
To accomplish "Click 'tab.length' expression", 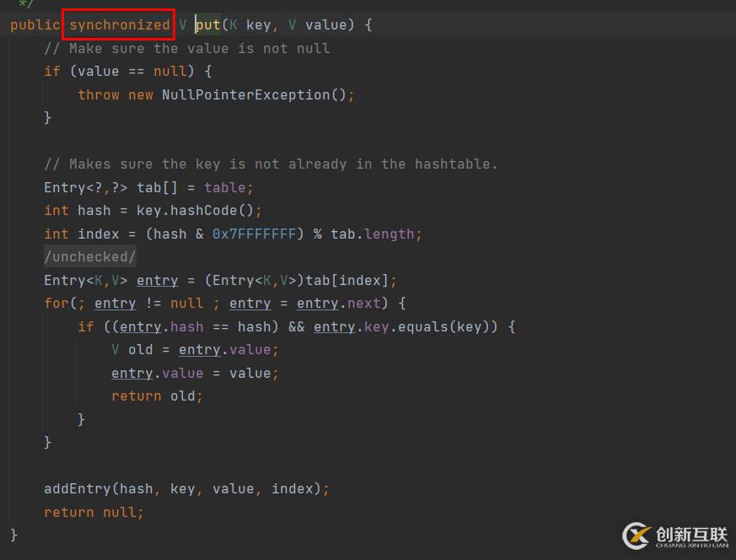I will coord(373,234).
